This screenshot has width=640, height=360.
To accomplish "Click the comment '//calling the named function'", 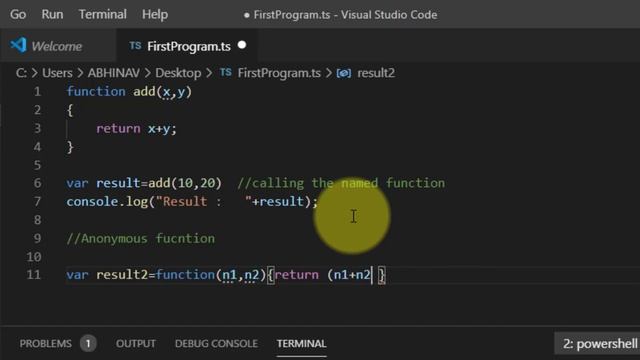I will coord(341,183).
